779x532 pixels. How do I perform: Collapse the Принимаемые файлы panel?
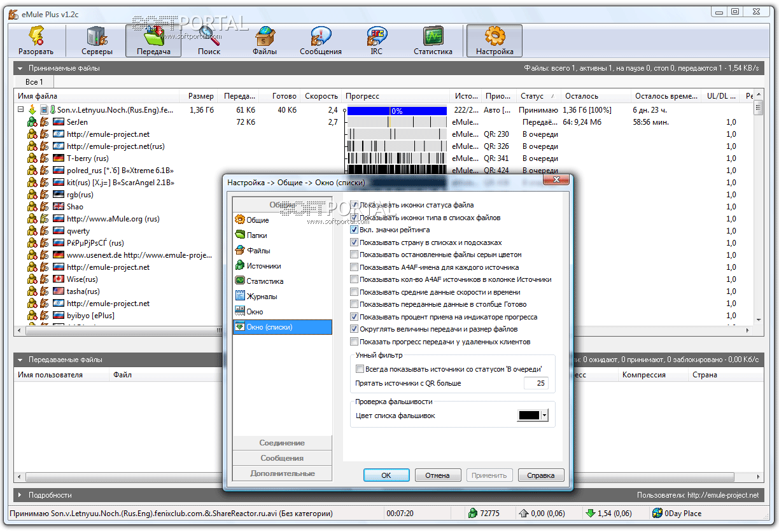[21, 68]
